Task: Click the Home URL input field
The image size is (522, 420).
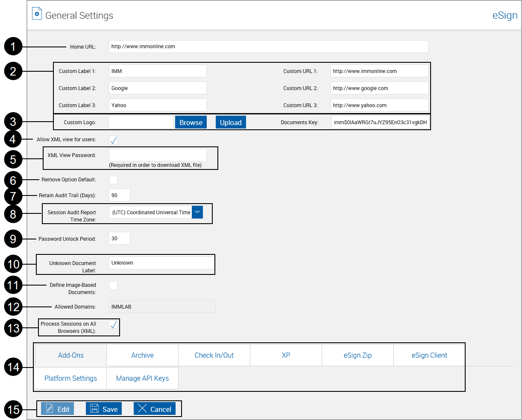Action: point(268,47)
